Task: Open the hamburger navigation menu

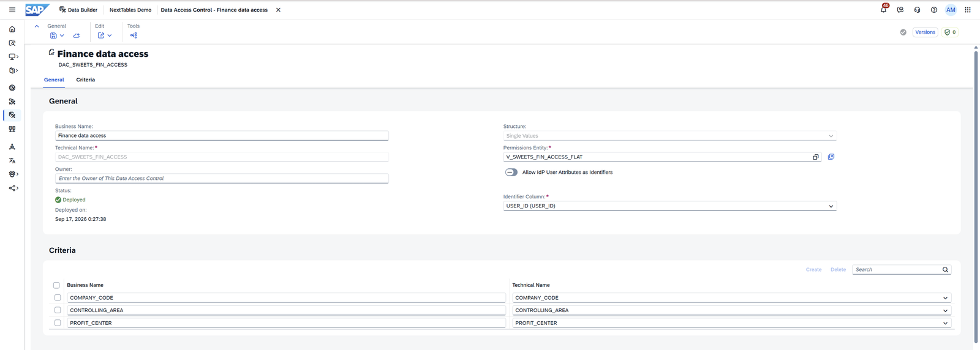Action: click(x=12, y=10)
